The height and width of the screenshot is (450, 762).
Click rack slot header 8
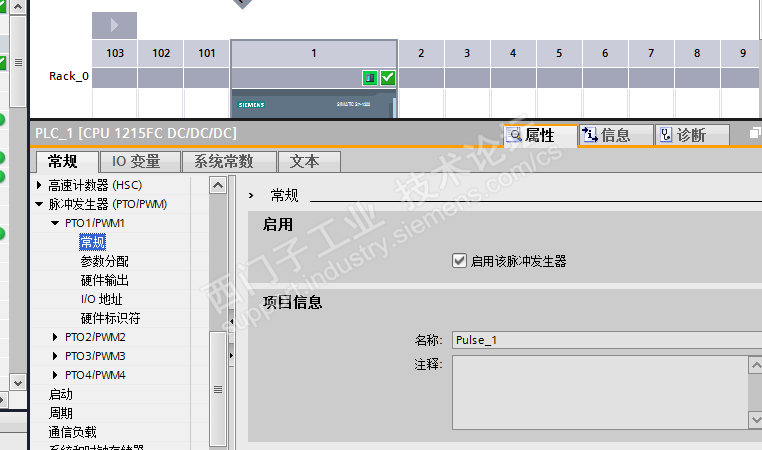coord(697,53)
